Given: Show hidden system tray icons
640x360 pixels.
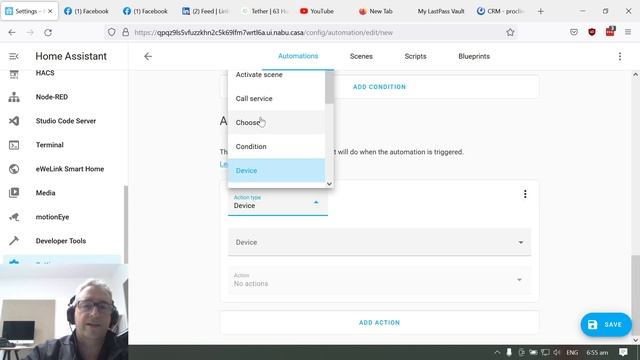Looking at the screenshot, I should click(x=497, y=352).
